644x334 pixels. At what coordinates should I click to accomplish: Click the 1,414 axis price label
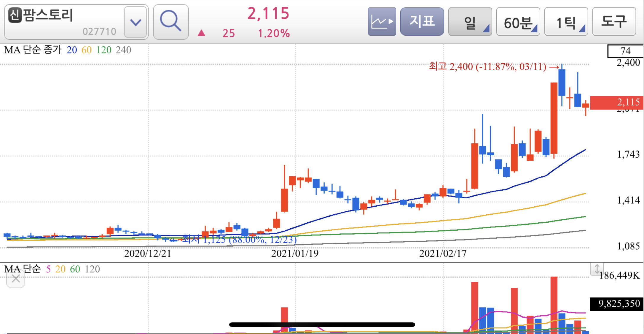pos(628,200)
